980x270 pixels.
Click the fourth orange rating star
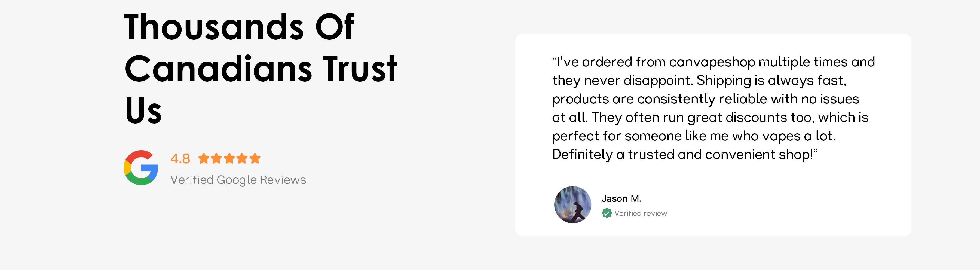[242, 158]
